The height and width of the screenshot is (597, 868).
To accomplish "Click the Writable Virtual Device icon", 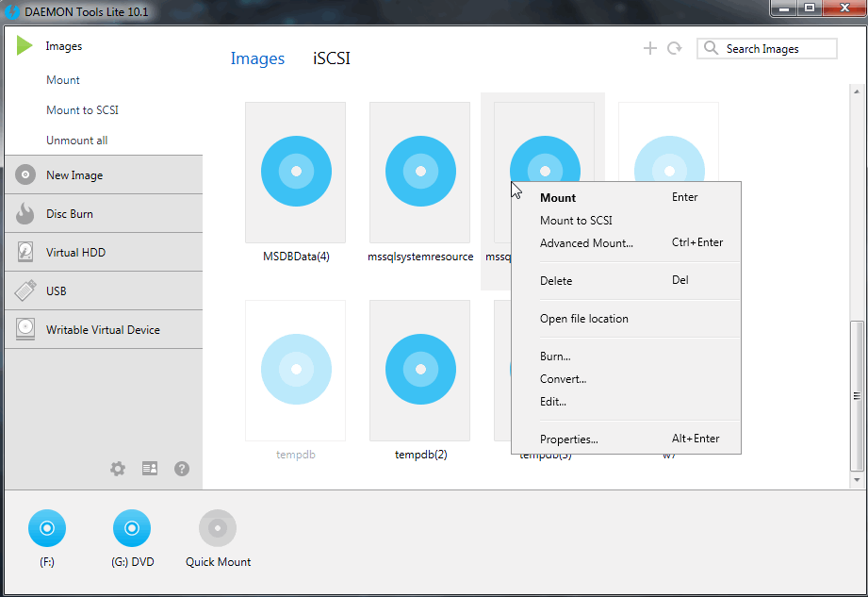I will click(25, 329).
